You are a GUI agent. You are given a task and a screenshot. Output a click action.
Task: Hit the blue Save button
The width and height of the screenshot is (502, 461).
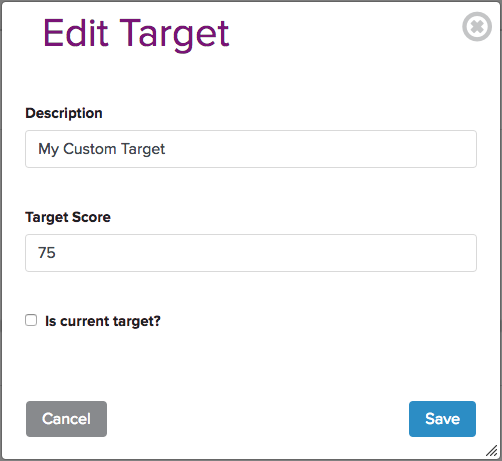click(x=442, y=419)
